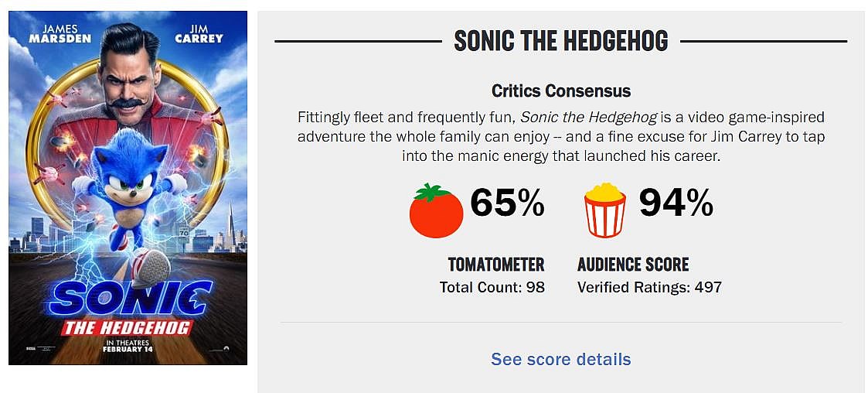Click the SONIC THE HEDGEHOG page heading
The image size is (868, 393).
(x=561, y=41)
